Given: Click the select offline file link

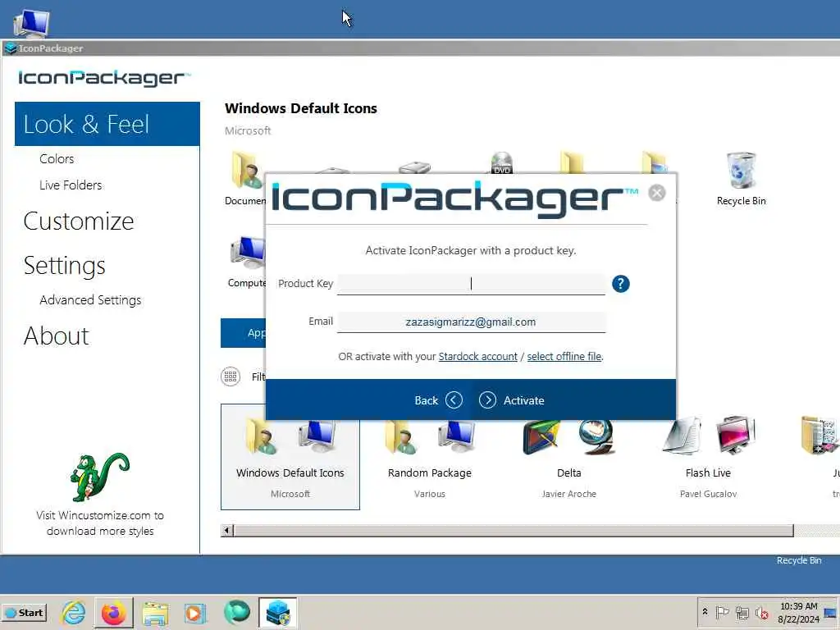Looking at the screenshot, I should [x=564, y=357].
